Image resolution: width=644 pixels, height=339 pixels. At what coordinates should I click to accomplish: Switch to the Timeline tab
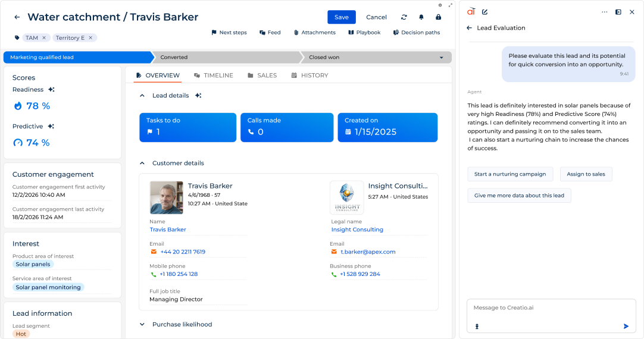214,76
